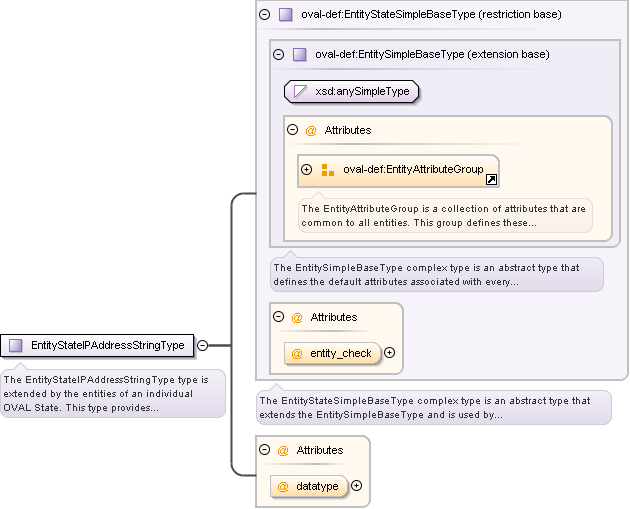
Task: Click the @ icon of datatype attribute
Action: (283, 486)
